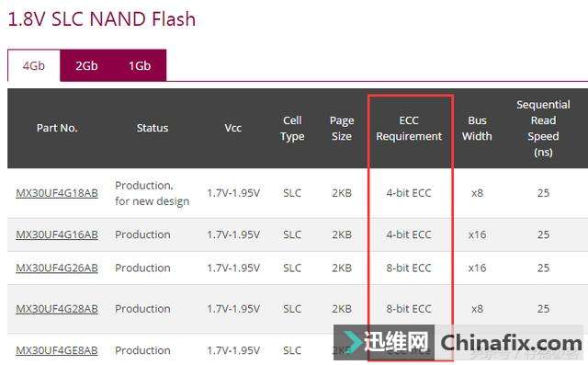Click the Cell Type column header

pyautogui.click(x=292, y=129)
